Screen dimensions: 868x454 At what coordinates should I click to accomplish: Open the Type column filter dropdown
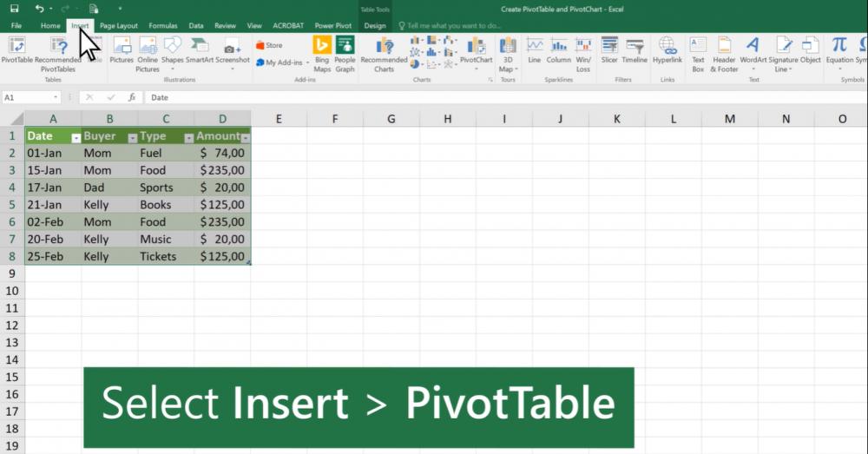[188, 138]
